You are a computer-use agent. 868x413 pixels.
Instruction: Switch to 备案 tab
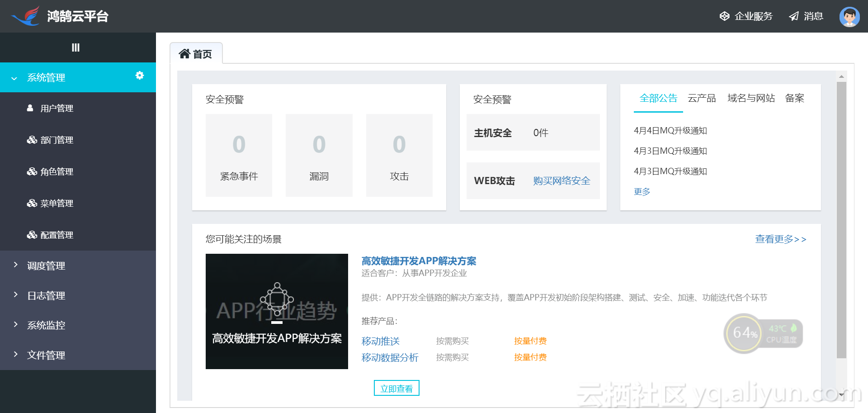pyautogui.click(x=794, y=98)
